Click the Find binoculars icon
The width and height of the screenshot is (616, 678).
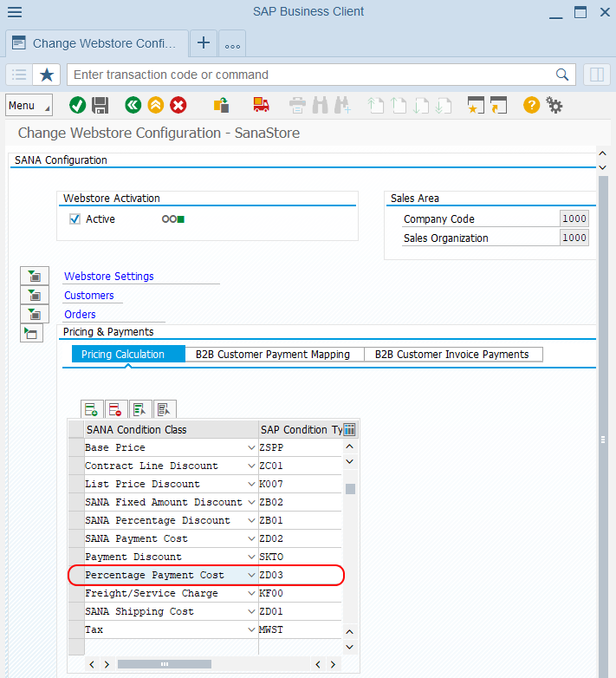click(320, 105)
